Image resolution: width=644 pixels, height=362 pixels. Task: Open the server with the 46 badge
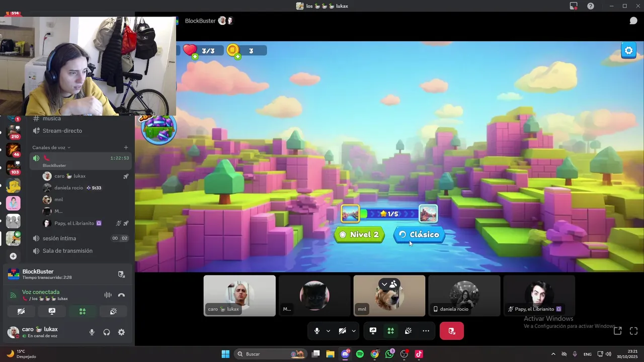[13, 150]
